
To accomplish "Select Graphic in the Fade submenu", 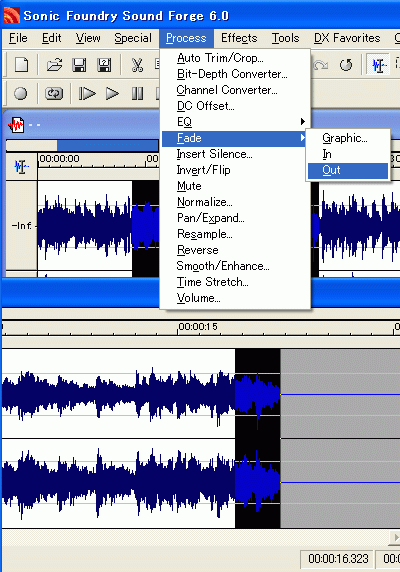I will tap(348, 138).
